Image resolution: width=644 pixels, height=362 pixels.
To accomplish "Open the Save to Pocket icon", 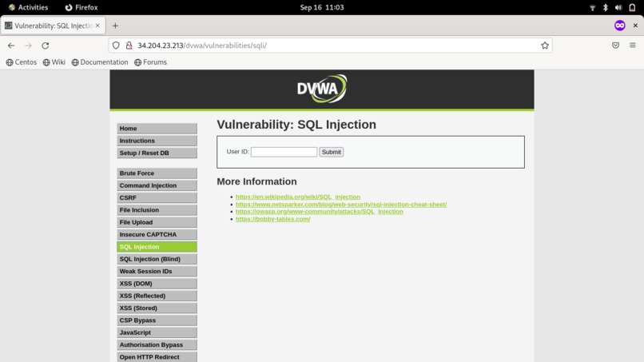I will 615,46.
